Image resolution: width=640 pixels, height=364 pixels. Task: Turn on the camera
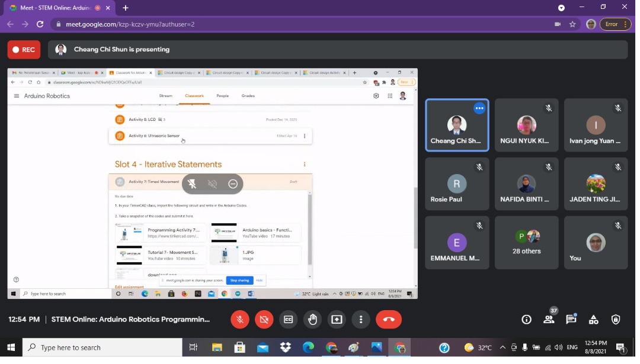pyautogui.click(x=264, y=320)
